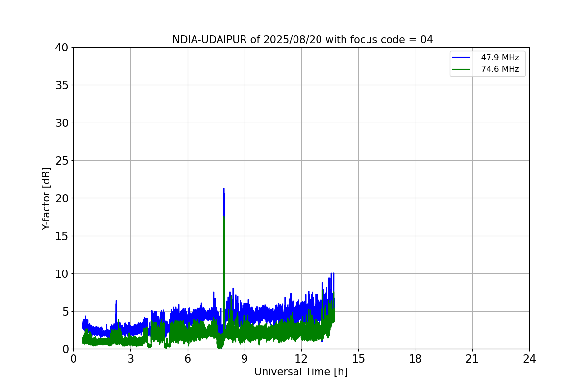Click the Universal Time [h] axis label
The image size is (588, 392).
[301, 372]
